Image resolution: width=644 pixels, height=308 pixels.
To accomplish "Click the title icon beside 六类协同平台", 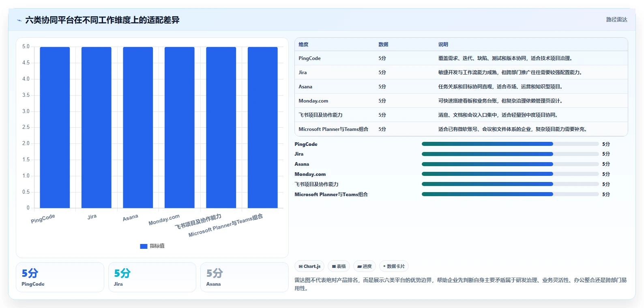I will coord(19,20).
